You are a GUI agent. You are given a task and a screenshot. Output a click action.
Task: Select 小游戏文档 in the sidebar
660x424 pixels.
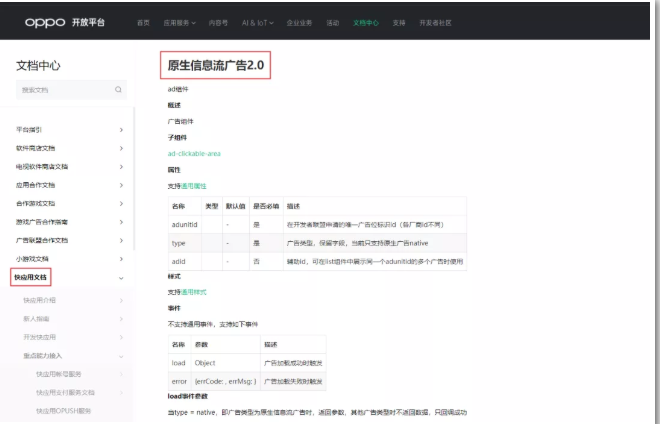point(32,259)
